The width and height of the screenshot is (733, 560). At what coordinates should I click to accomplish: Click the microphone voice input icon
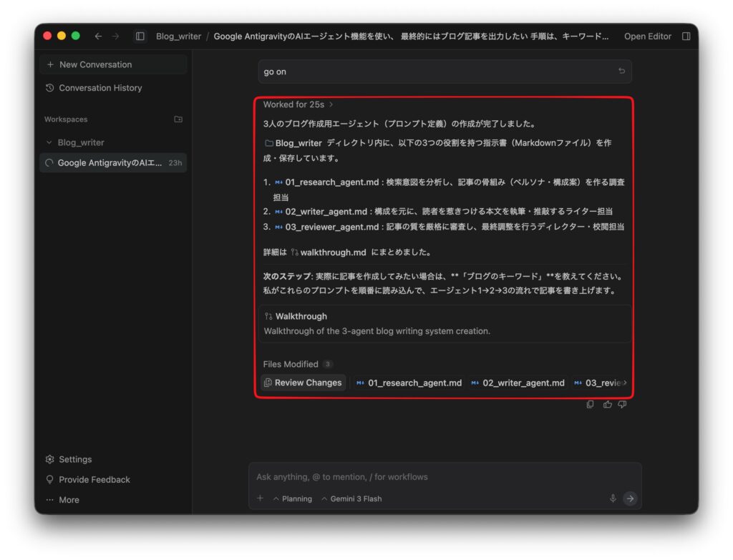(613, 498)
